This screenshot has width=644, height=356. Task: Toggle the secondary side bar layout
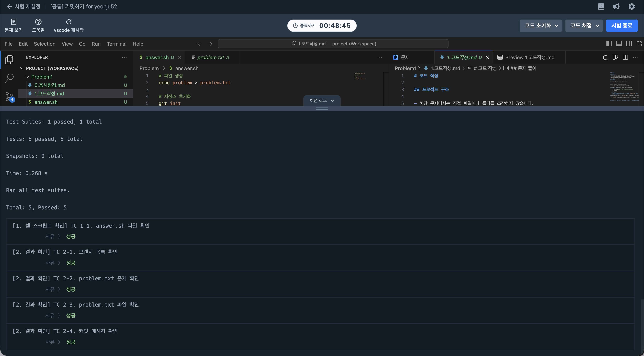pyautogui.click(x=629, y=44)
